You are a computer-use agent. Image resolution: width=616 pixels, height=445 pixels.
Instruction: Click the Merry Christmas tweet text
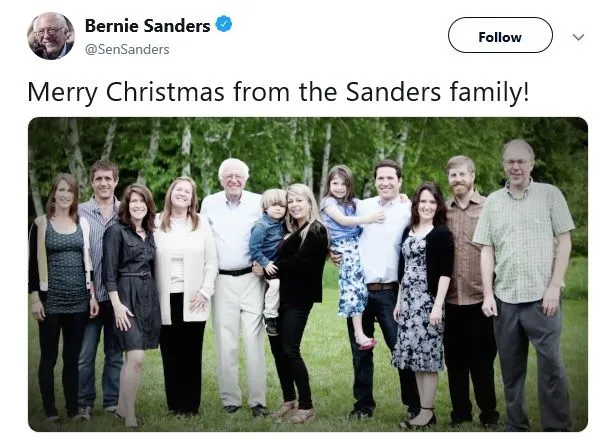(278, 92)
